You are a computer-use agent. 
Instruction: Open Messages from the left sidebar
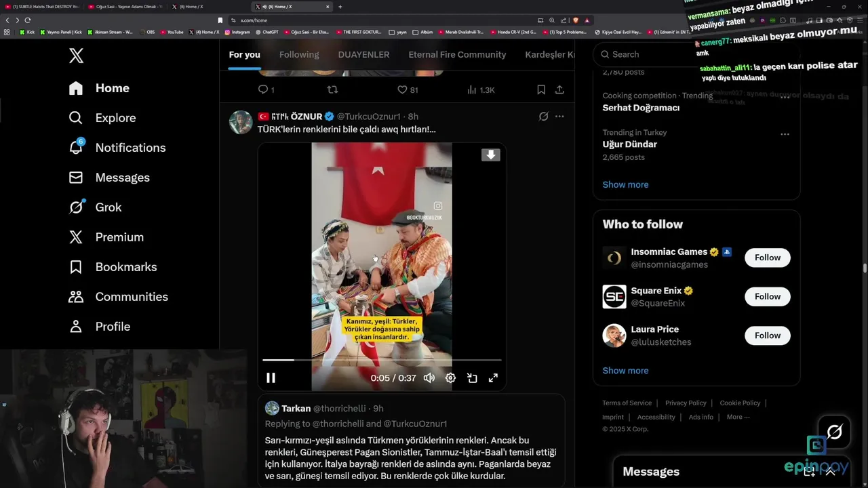[109, 178]
